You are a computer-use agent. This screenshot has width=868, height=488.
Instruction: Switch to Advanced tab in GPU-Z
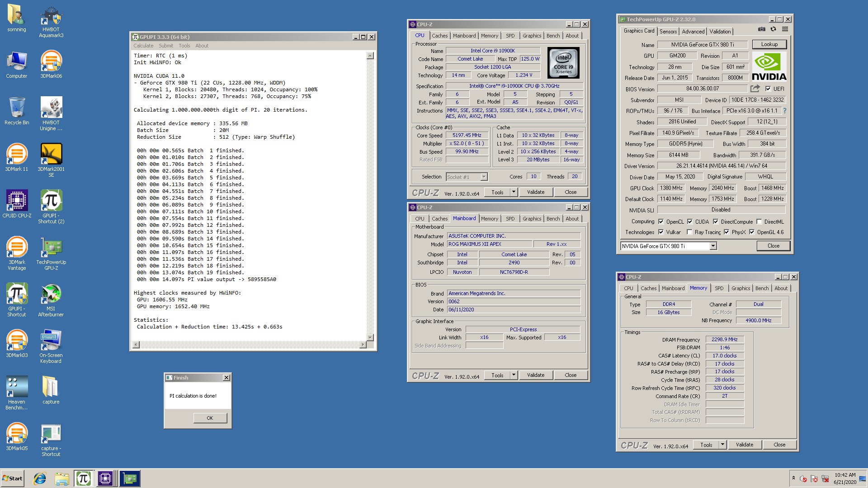pyautogui.click(x=693, y=31)
